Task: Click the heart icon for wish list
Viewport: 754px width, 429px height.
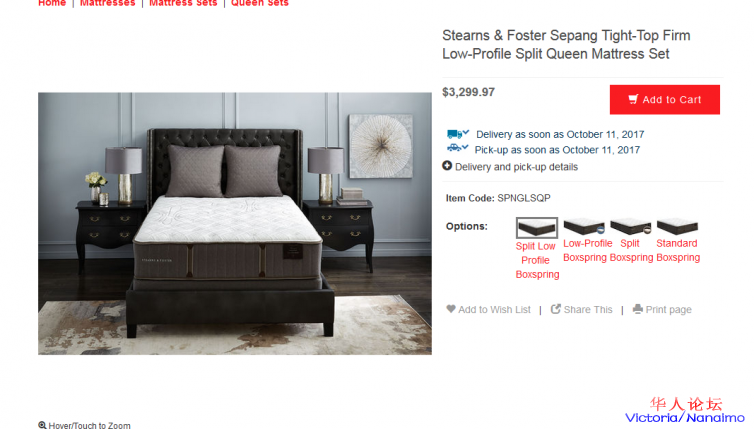Action: click(x=451, y=309)
